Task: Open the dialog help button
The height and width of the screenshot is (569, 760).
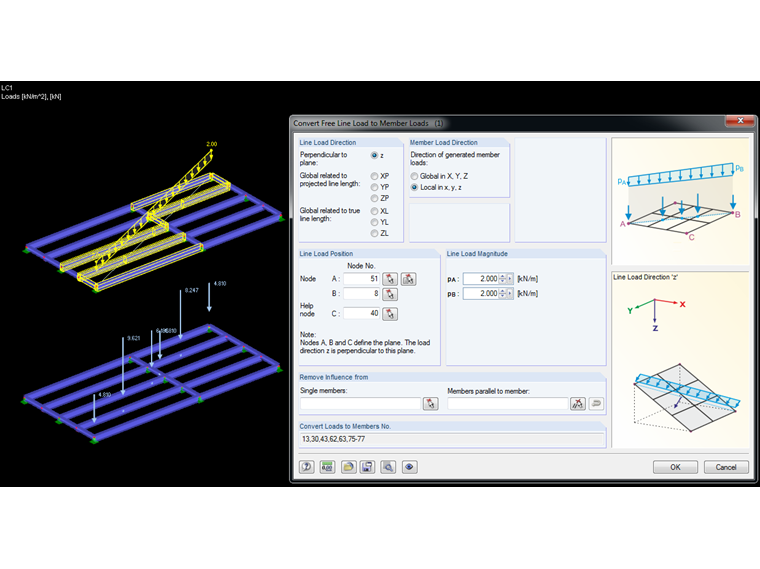Action: click(x=306, y=467)
